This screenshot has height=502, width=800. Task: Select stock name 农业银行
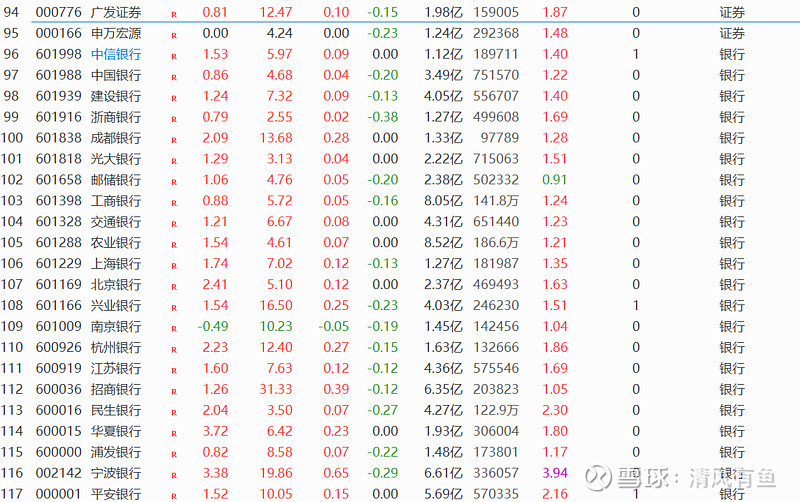[x=116, y=242]
